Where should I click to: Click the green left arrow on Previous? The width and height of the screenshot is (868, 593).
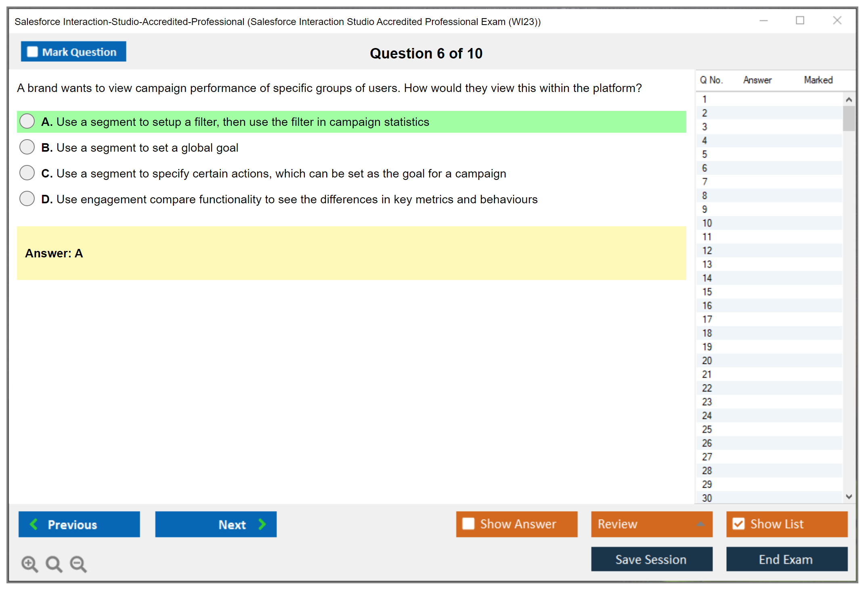tap(34, 524)
